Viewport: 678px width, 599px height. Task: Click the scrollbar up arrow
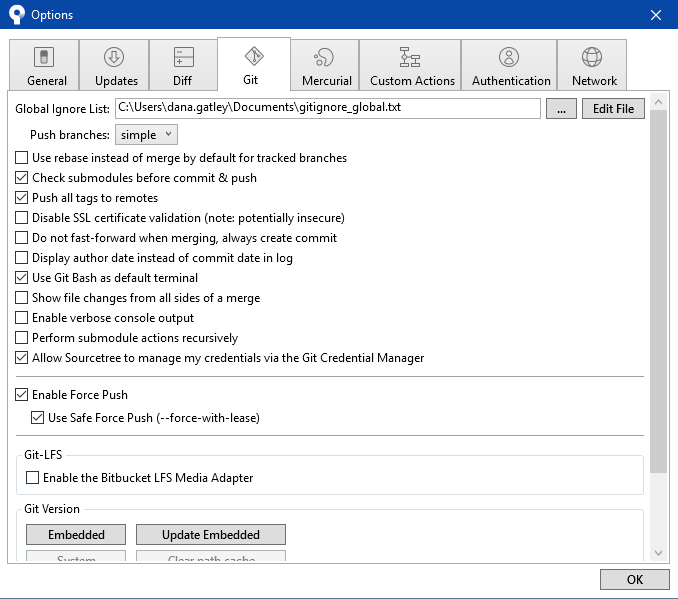[x=659, y=103]
